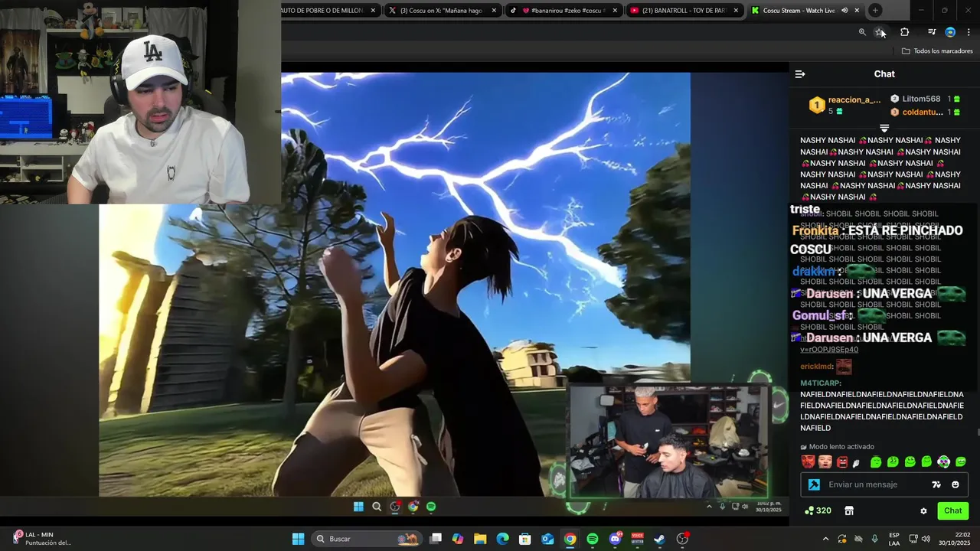Open the Windows Start menu
The width and height of the screenshot is (980, 551).
click(x=298, y=539)
